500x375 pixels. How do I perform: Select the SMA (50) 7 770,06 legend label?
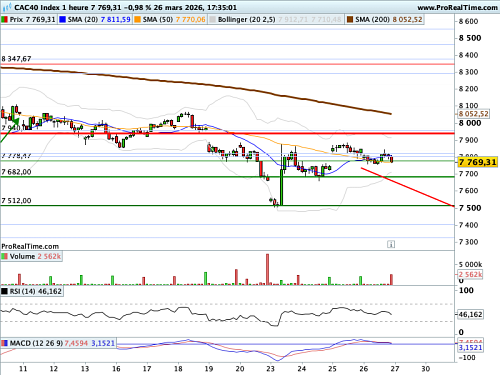click(x=174, y=20)
